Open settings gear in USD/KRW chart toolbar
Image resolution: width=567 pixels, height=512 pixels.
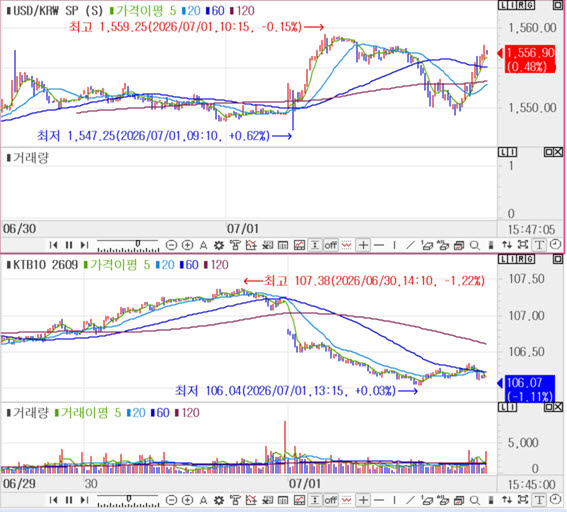[219, 246]
